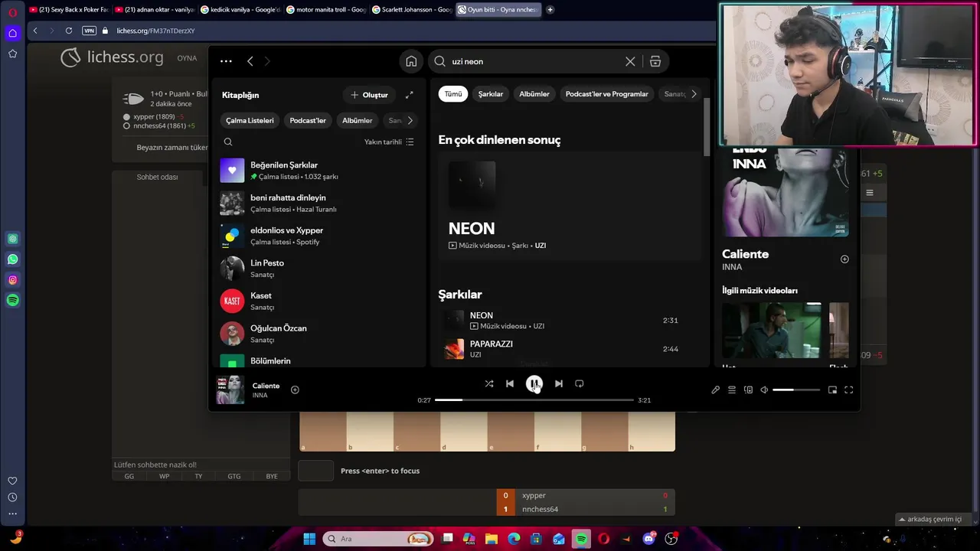Search within your library
This screenshot has height=551, width=980.
coord(228,142)
